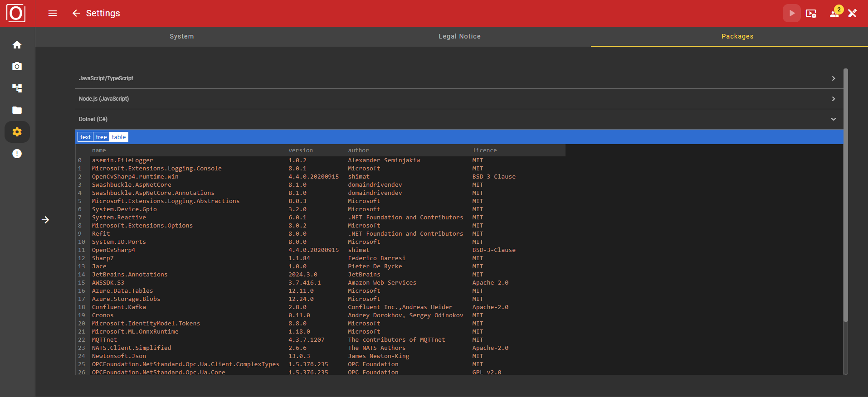
Task: Open the hamburger menu
Action: point(53,13)
